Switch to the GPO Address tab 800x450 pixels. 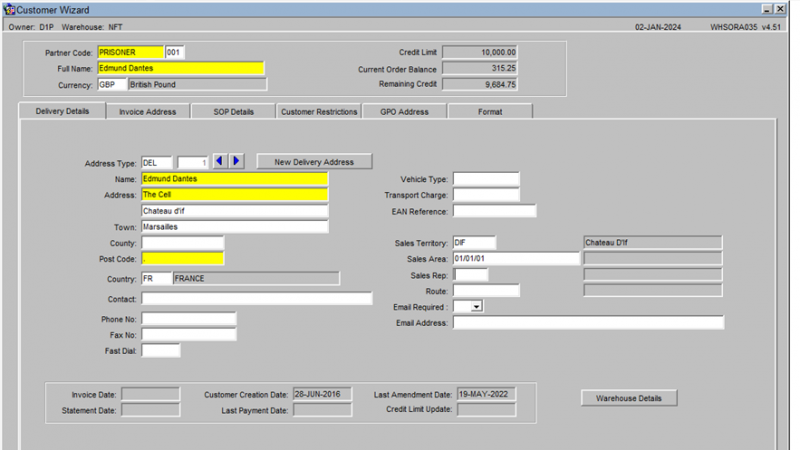tap(404, 111)
